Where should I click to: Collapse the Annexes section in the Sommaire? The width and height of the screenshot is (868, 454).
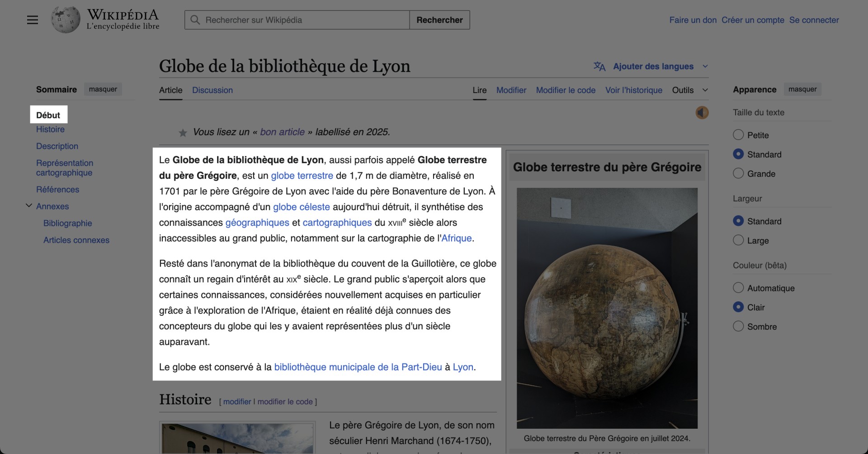(29, 206)
